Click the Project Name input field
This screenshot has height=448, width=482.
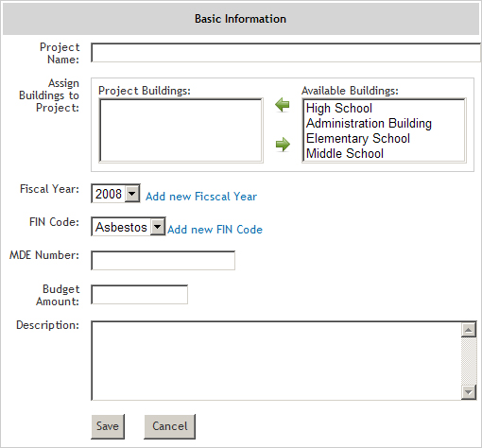(286, 53)
